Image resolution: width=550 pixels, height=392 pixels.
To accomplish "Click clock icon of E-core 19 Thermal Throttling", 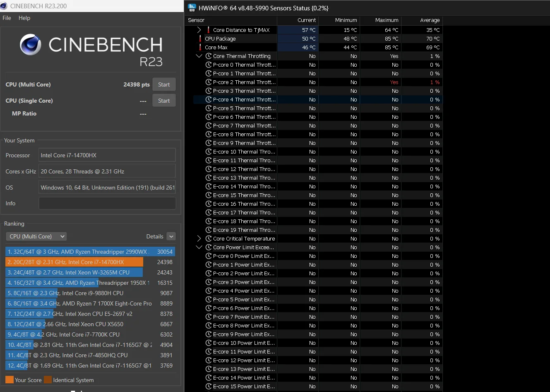I will (209, 230).
